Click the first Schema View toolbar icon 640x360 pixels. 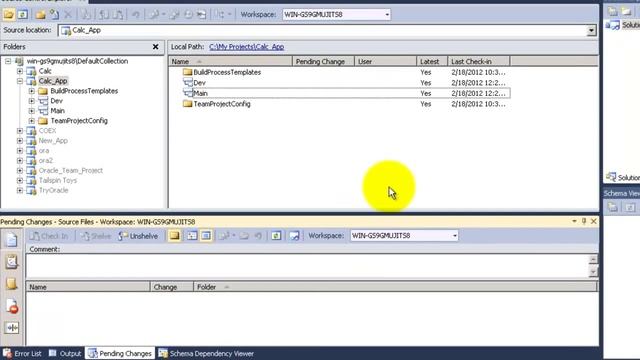[x=613, y=207]
